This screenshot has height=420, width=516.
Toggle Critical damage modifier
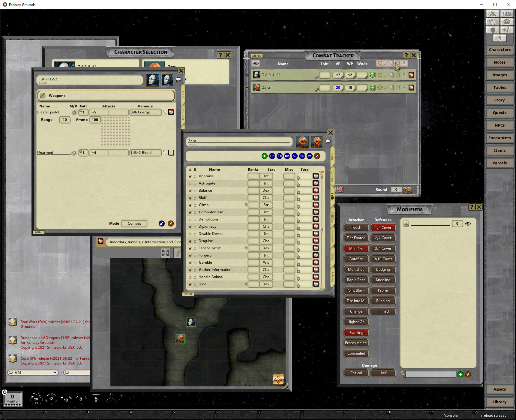356,373
